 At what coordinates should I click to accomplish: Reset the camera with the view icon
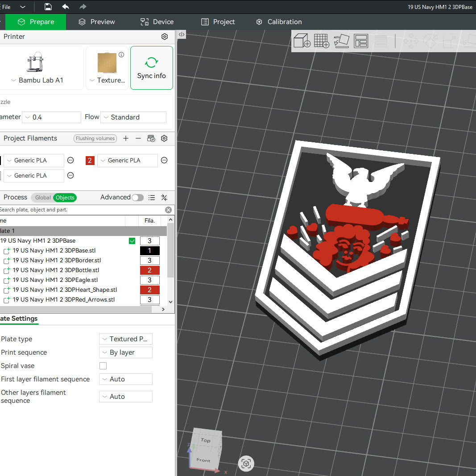246,463
